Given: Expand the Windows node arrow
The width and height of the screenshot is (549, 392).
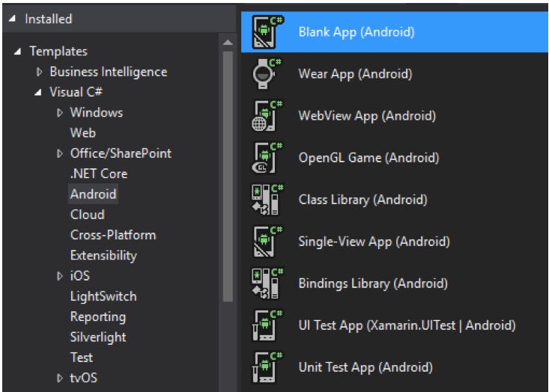Looking at the screenshot, I should pyautogui.click(x=60, y=113).
